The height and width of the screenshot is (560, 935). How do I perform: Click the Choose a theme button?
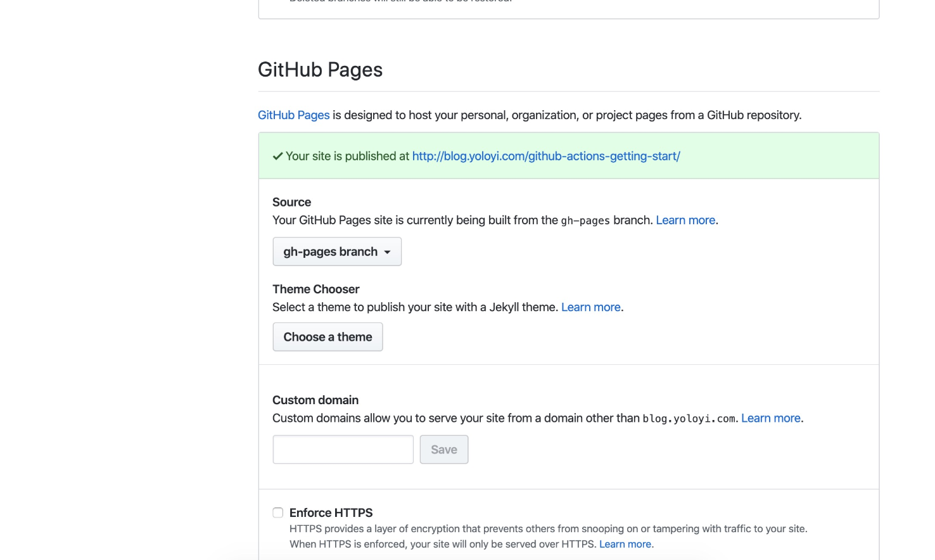click(328, 337)
